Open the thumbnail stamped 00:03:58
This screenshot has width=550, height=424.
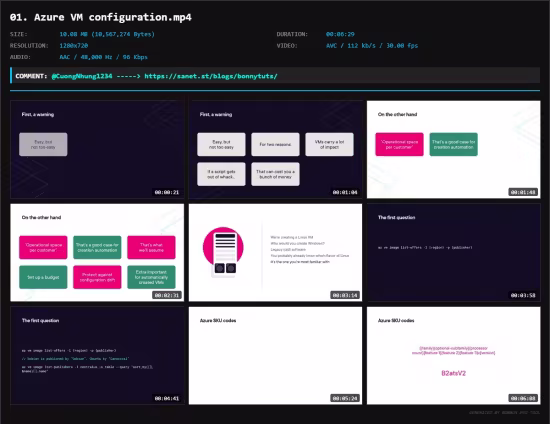[454, 253]
